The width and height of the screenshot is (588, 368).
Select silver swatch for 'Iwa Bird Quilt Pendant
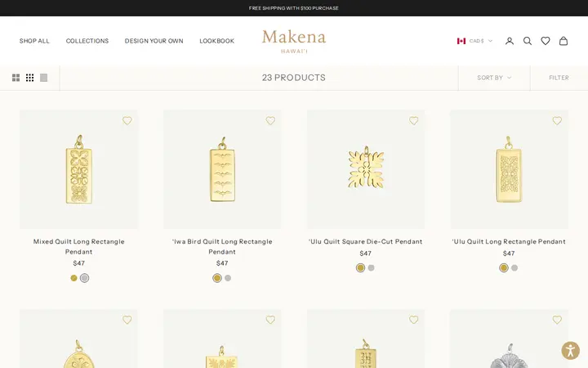[x=228, y=278]
